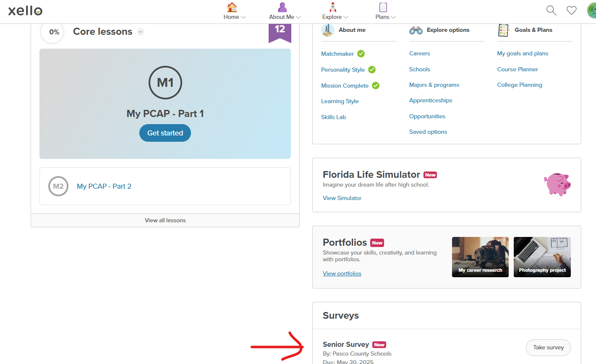Open My goals and plans link
Image resolution: width=596 pixels, height=364 pixels.
523,53
